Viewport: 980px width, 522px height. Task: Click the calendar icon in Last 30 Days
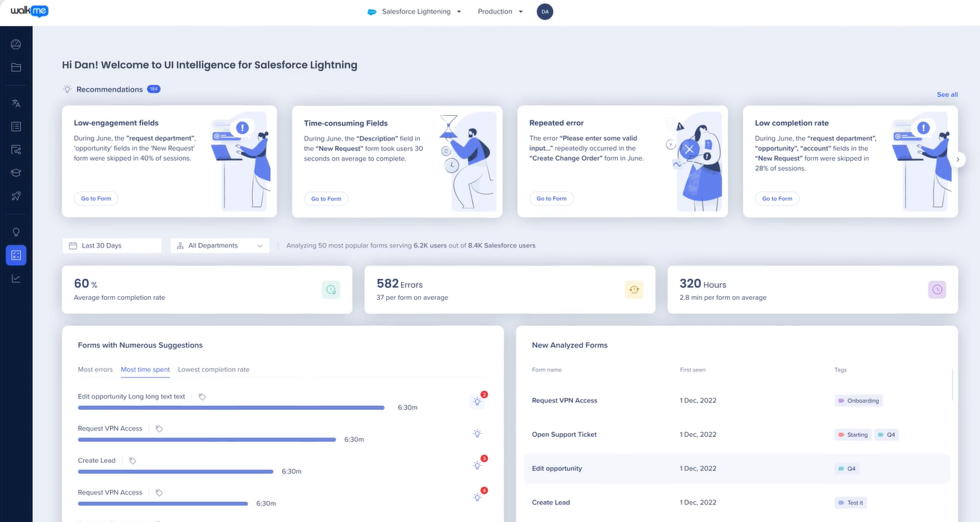point(73,245)
